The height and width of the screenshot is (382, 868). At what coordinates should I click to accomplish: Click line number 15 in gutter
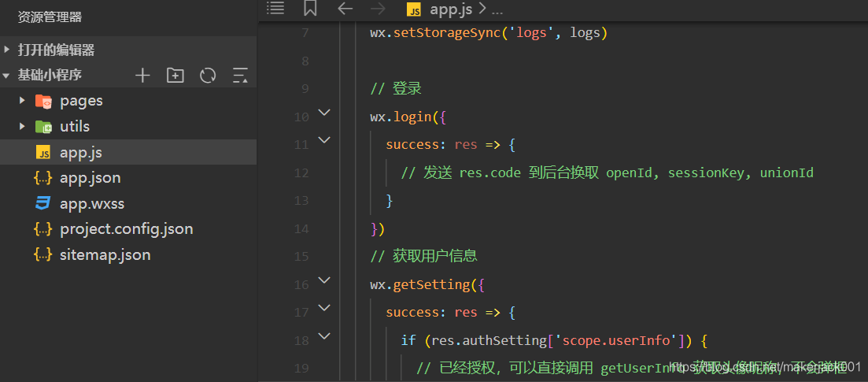click(301, 257)
